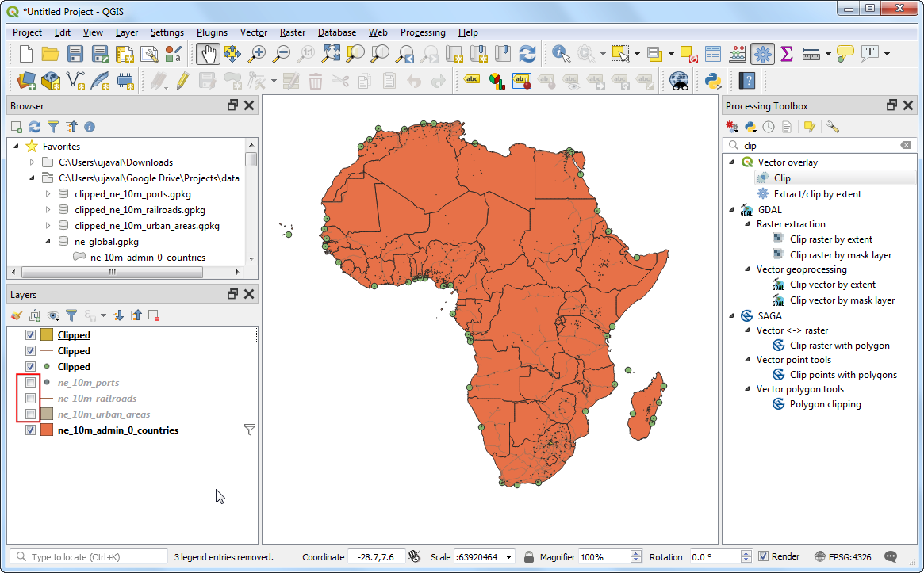Collapse the Vector overlay group in Processing Toolbox

tap(732, 162)
